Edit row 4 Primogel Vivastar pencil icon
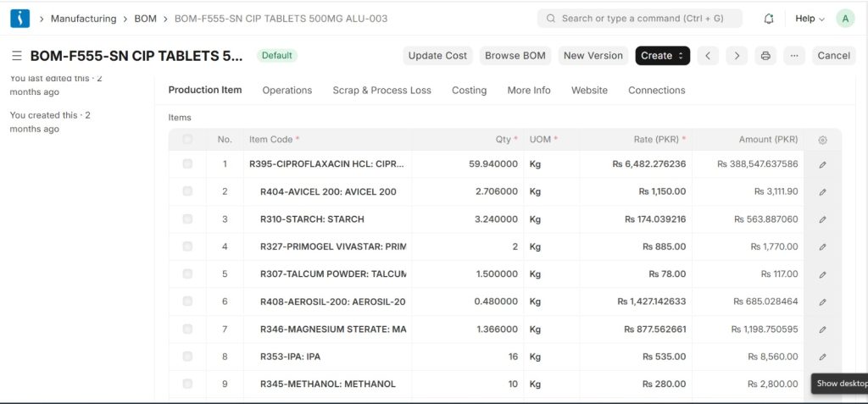Screen dimensions: 868x404 822,246
